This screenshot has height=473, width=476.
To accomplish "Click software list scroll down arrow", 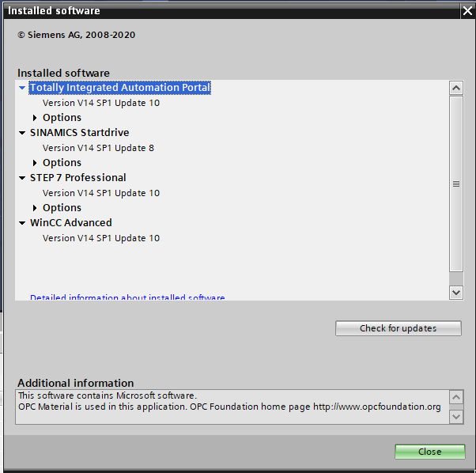I will click(456, 293).
